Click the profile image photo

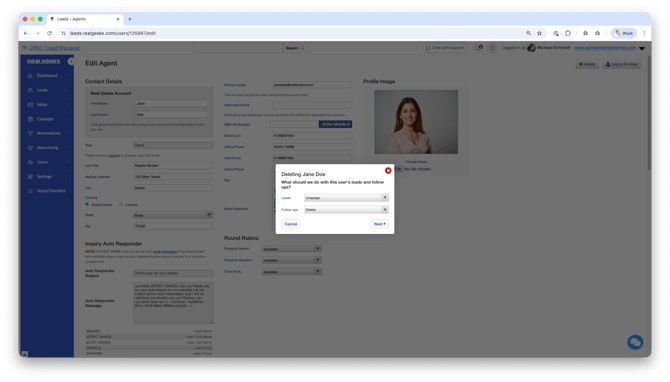416,122
